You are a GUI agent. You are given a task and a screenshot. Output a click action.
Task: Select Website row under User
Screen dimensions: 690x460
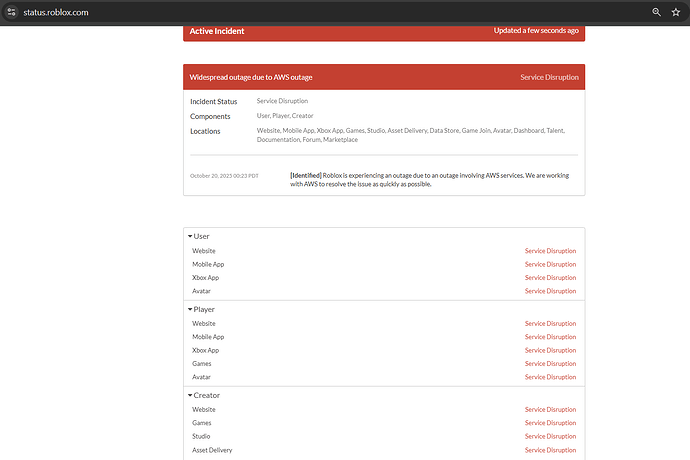pos(384,251)
